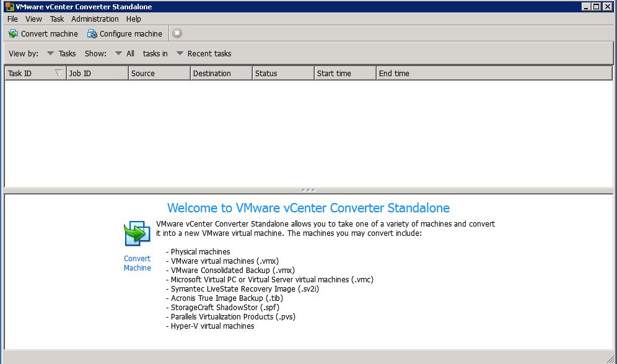The width and height of the screenshot is (617, 364).
Task: Sort by the Job ID column header
Action: point(97,74)
